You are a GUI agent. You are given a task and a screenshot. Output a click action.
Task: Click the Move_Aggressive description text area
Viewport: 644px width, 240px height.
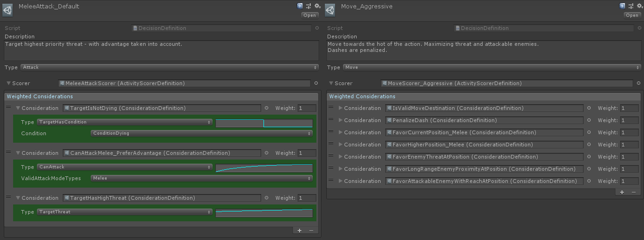pyautogui.click(x=483, y=50)
